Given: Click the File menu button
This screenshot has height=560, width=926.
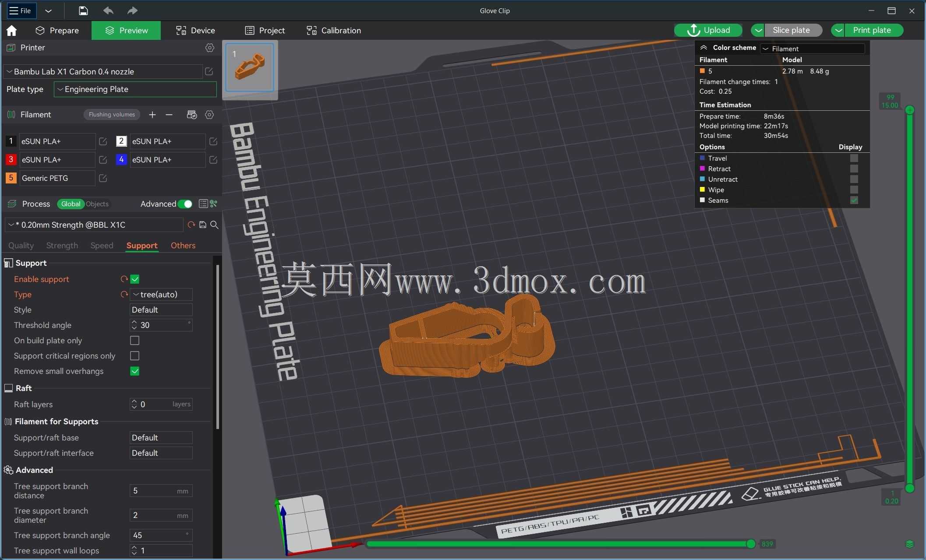Looking at the screenshot, I should [x=21, y=11].
